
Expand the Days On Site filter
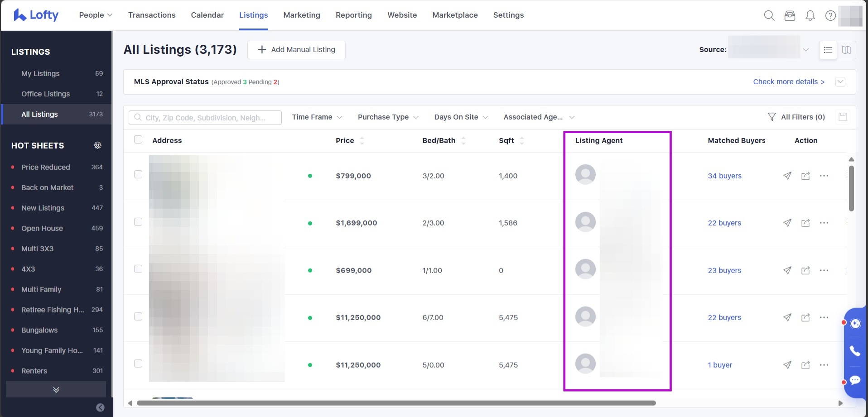[461, 117]
